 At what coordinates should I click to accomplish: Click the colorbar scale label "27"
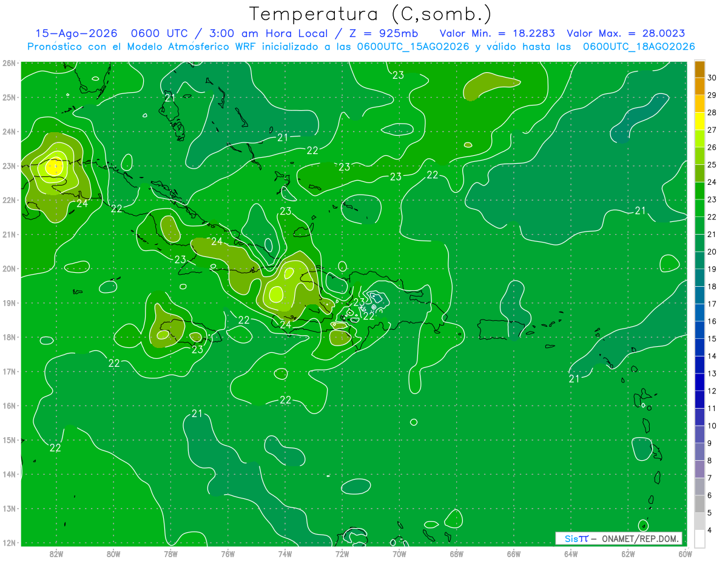[712, 130]
